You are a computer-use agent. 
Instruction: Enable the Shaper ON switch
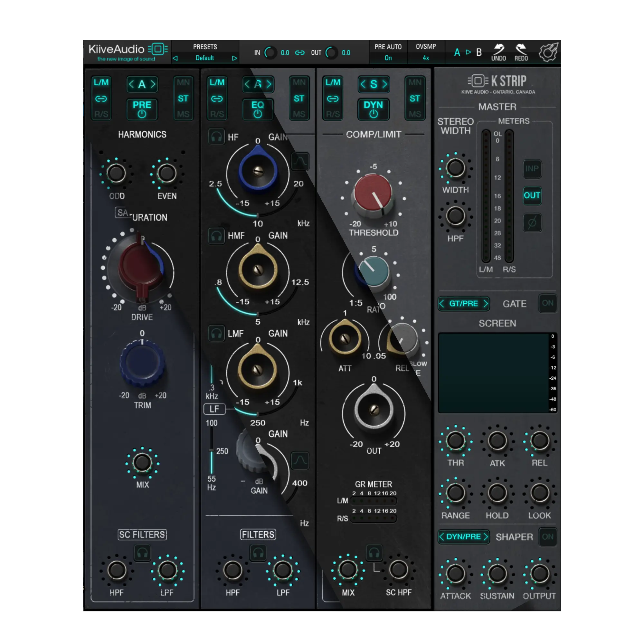tap(547, 537)
